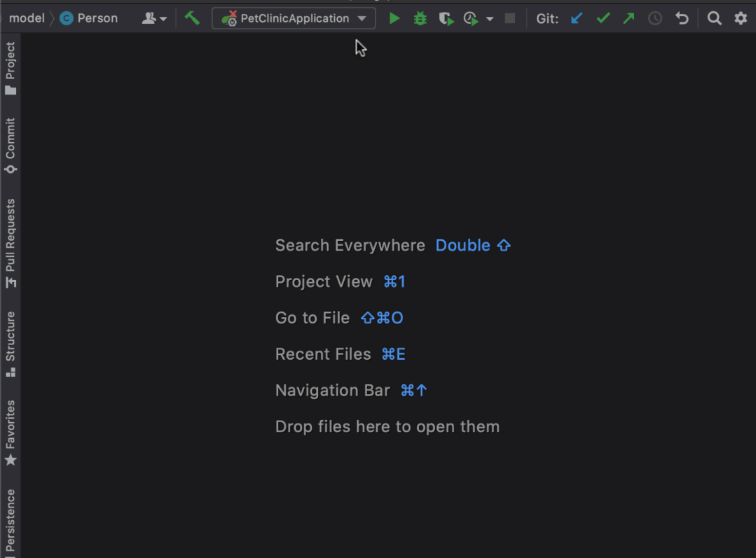Start the application in Debug mode

click(419, 18)
